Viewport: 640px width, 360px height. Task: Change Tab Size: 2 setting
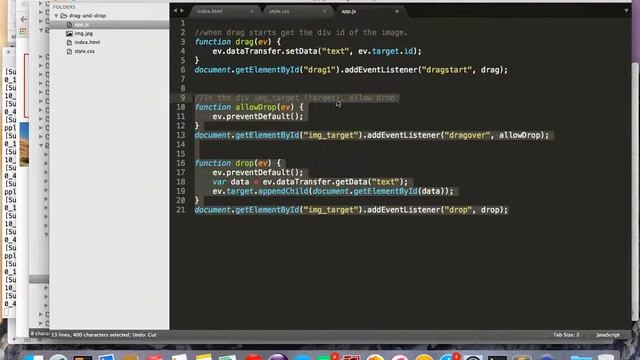566,335
